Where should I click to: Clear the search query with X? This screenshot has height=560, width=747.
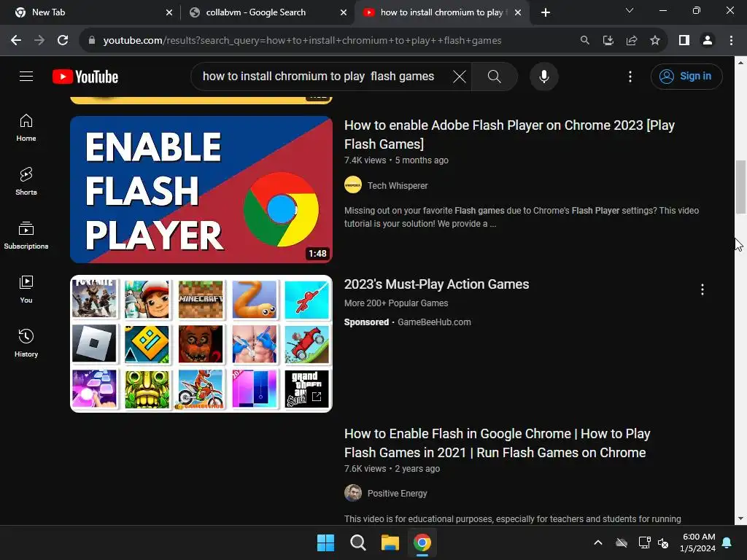[x=460, y=76]
